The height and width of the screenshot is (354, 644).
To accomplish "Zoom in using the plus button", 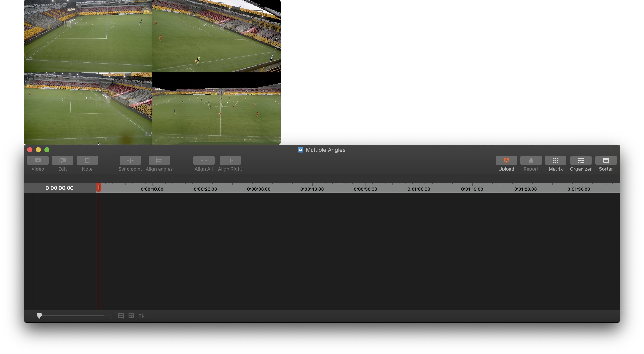I will pyautogui.click(x=111, y=315).
